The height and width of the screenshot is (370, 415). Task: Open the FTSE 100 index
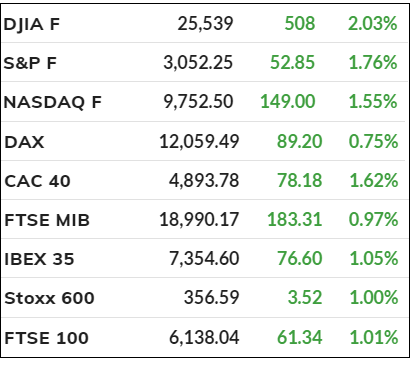(x=46, y=338)
